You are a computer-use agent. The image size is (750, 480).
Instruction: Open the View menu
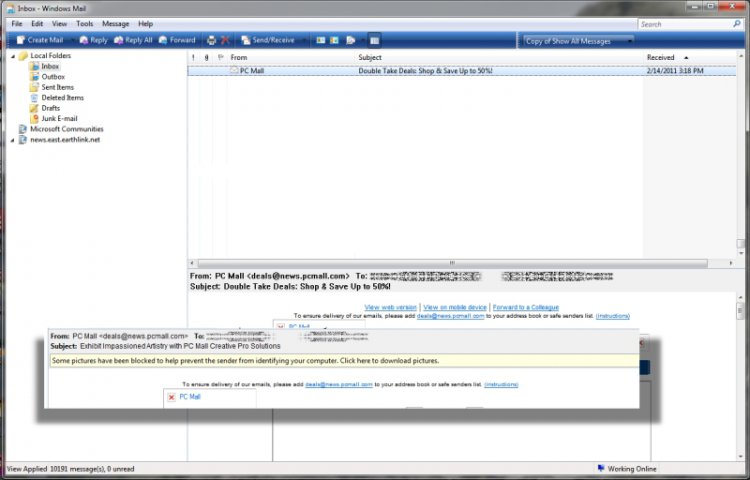click(x=59, y=23)
